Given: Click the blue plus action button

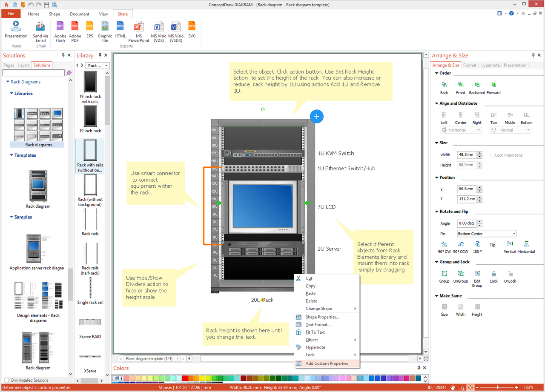Looking at the screenshot, I should click(x=316, y=116).
